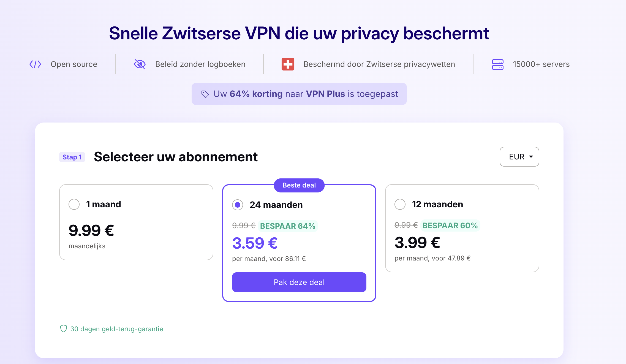Image resolution: width=626 pixels, height=364 pixels.
Task: Click the 30 dagen geld-terug-garantie link
Action: [117, 329]
